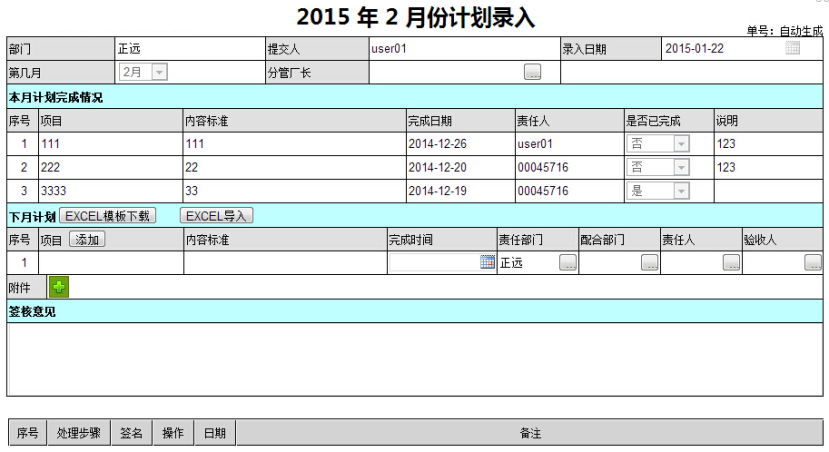Open the 配合部门 lookup ellipsis button
Screen dimensions: 829x452
pyautogui.click(x=650, y=263)
